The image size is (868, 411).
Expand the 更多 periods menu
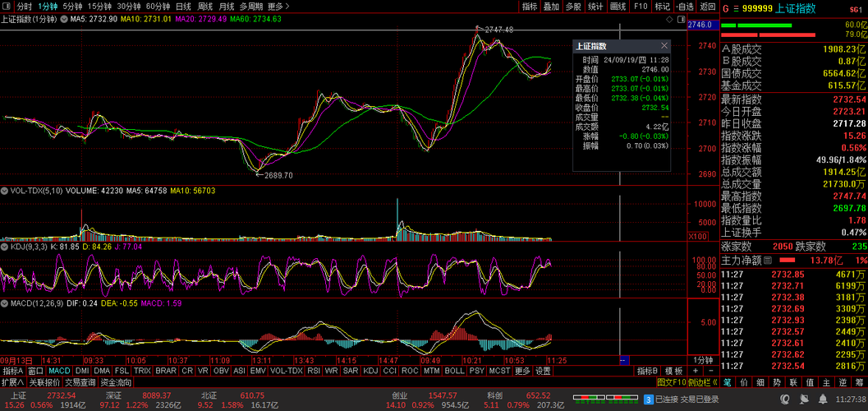[277, 6]
